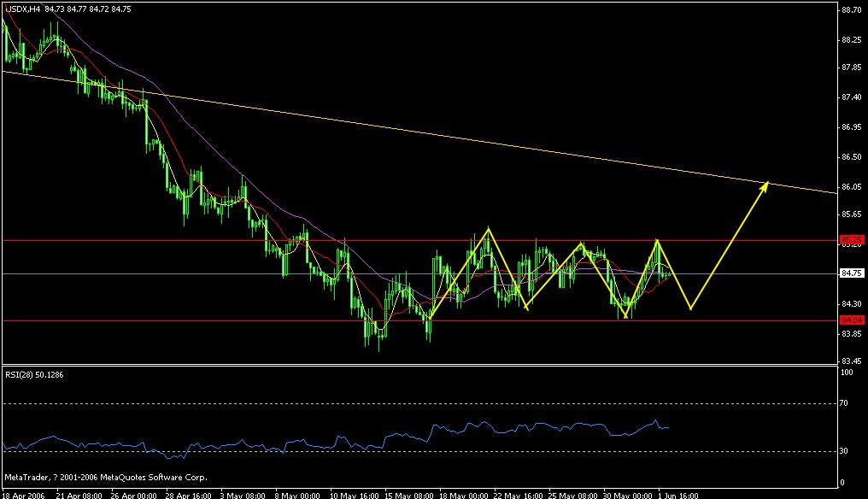Click the 21 Apr 08:00 time label
The image size is (868, 499).
tap(79, 495)
